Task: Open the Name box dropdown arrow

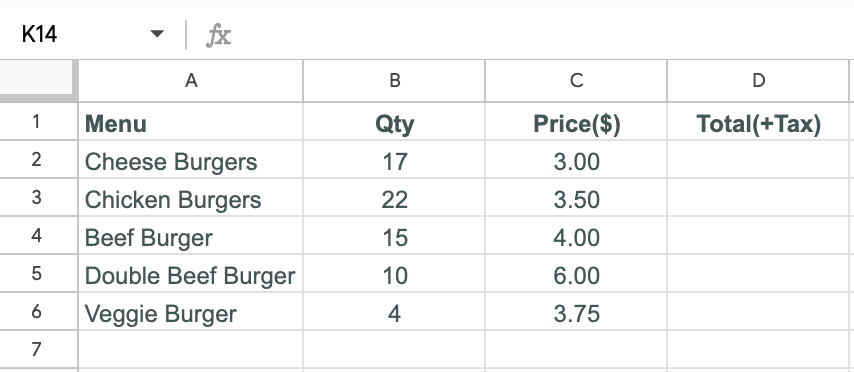Action: [x=157, y=34]
